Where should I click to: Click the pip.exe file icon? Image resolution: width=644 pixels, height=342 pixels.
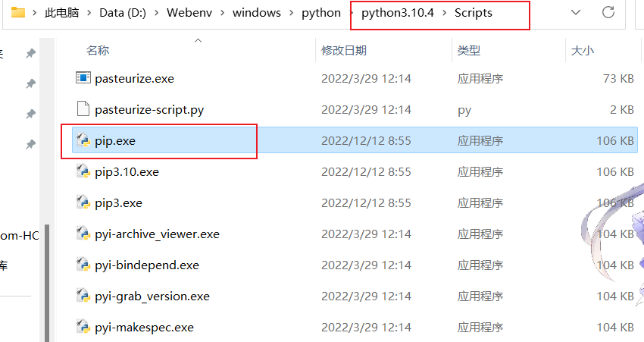click(83, 141)
